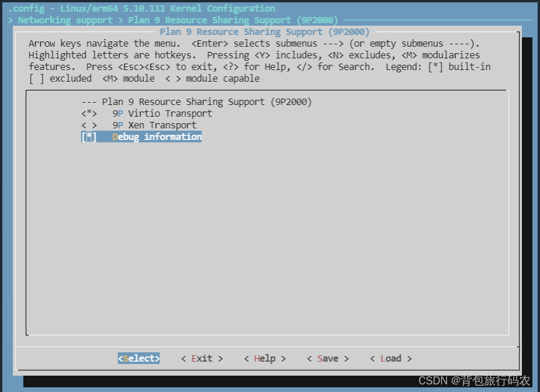Screen dimensions: 540x392
Task: Click the Plan 9 Resource Sharing breadcrumb
Action: 233,20
